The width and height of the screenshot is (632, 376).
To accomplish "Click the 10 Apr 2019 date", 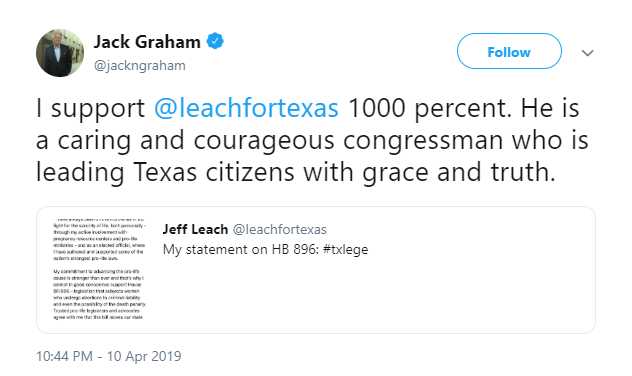I will tap(144, 356).
